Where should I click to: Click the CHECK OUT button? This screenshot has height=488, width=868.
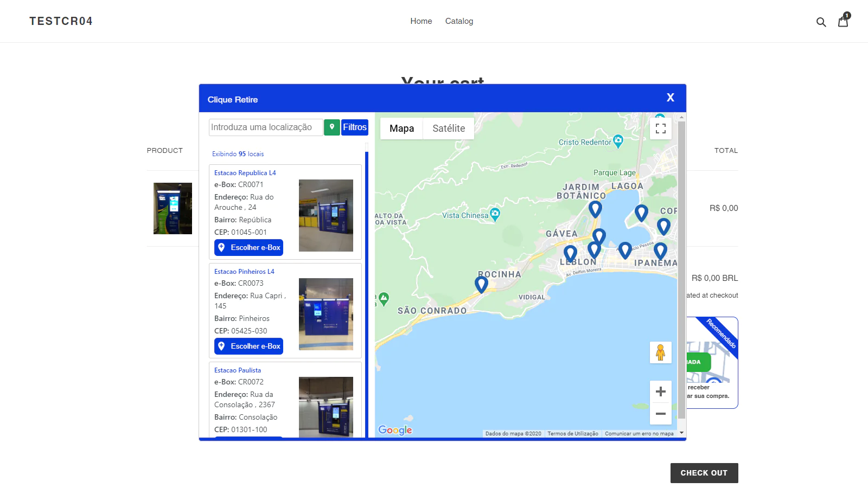pos(704,473)
